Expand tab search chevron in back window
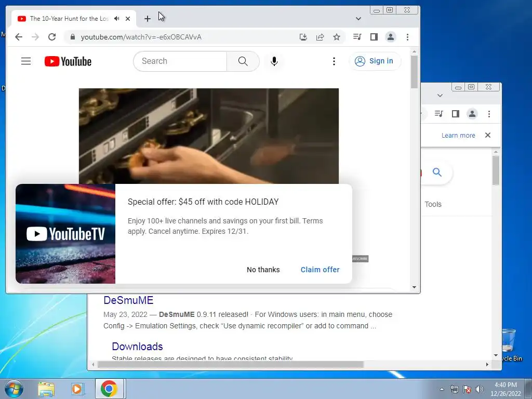532x399 pixels. coord(440,96)
